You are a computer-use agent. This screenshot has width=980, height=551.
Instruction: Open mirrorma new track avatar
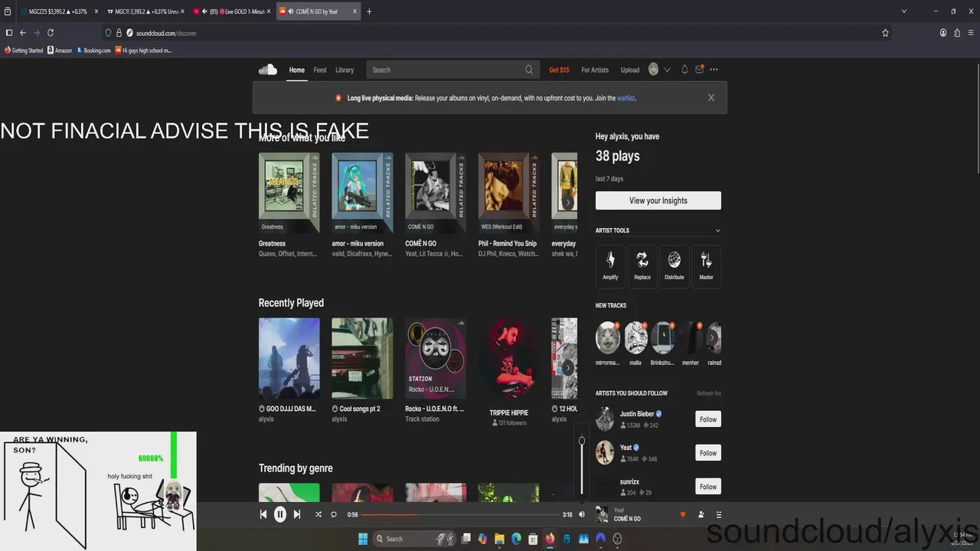pos(608,337)
